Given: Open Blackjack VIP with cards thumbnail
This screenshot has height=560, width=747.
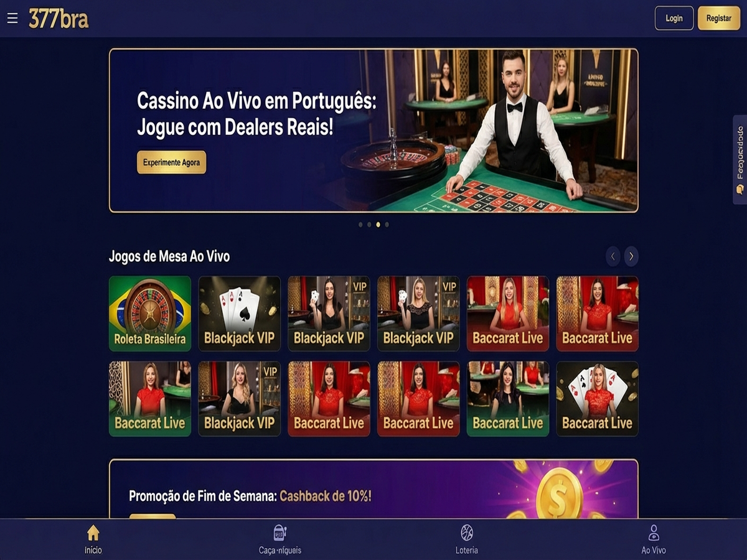Looking at the screenshot, I should pyautogui.click(x=240, y=314).
